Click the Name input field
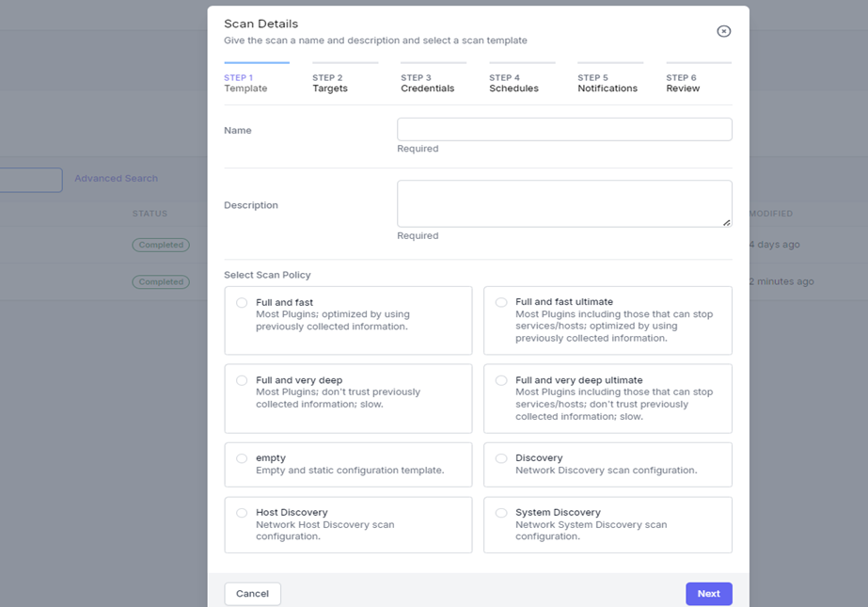 click(x=564, y=130)
